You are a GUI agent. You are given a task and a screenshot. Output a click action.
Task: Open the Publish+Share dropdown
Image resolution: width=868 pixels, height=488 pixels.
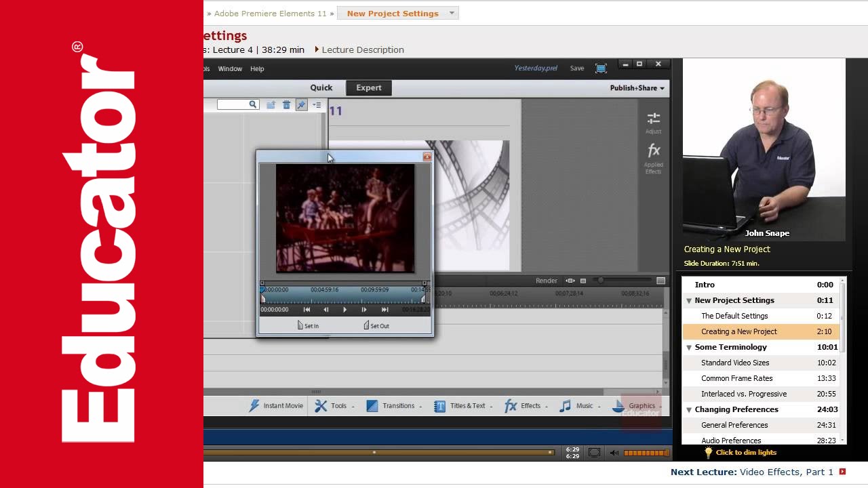pos(637,88)
